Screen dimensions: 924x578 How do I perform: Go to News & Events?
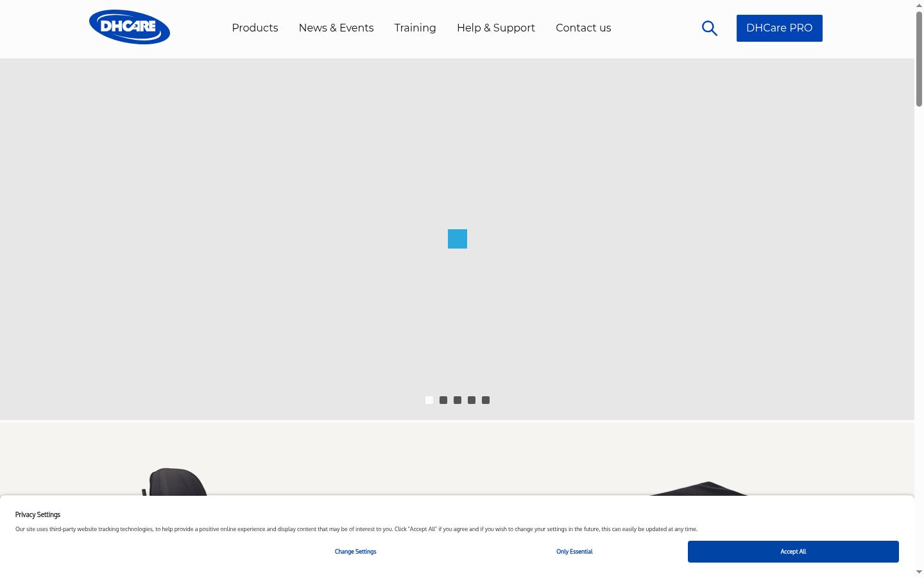[336, 28]
